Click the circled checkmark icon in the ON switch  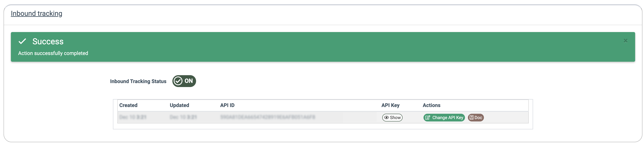(178, 81)
